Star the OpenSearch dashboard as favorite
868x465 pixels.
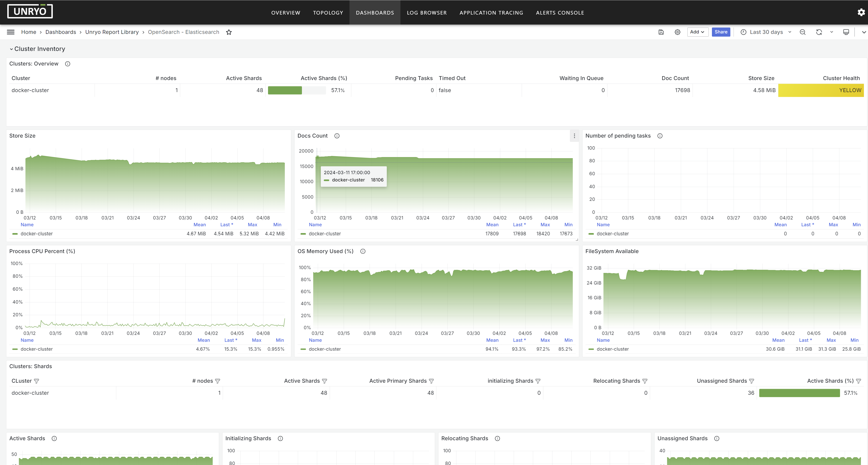pos(229,32)
